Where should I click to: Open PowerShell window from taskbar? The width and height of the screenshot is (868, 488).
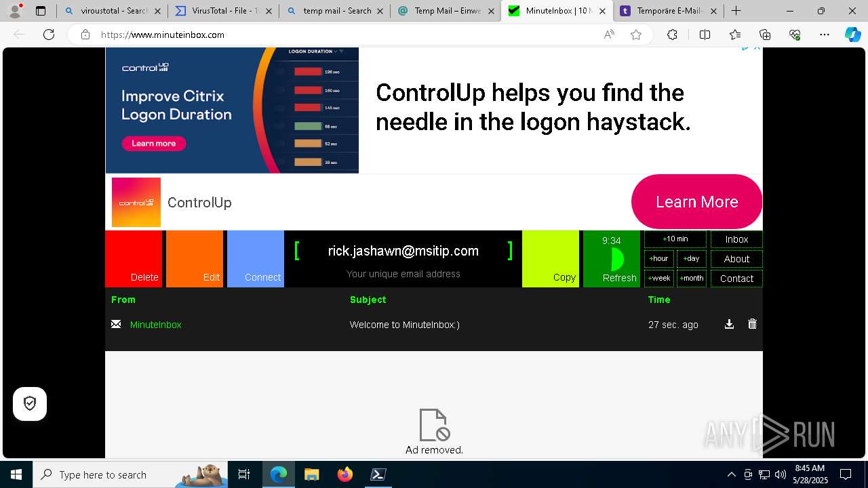tap(378, 474)
